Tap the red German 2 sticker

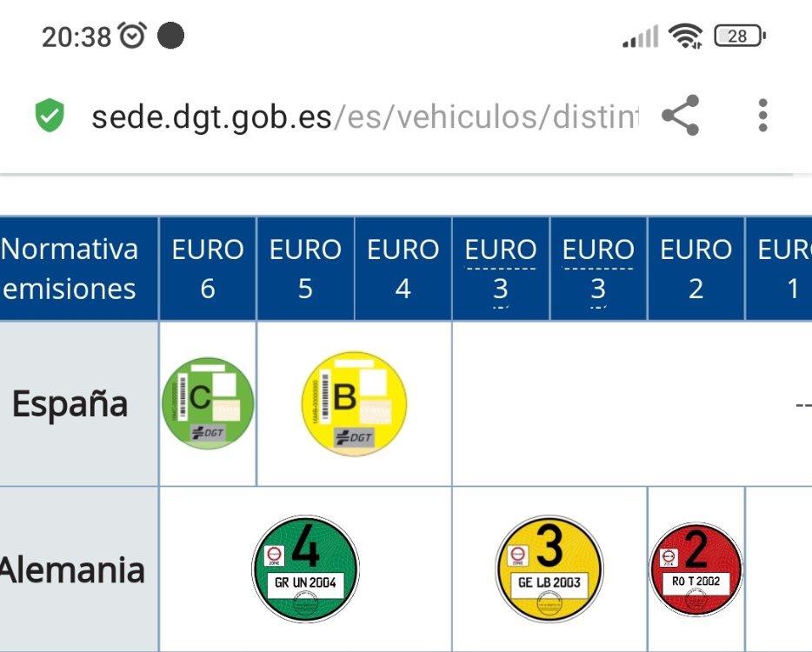(696, 569)
